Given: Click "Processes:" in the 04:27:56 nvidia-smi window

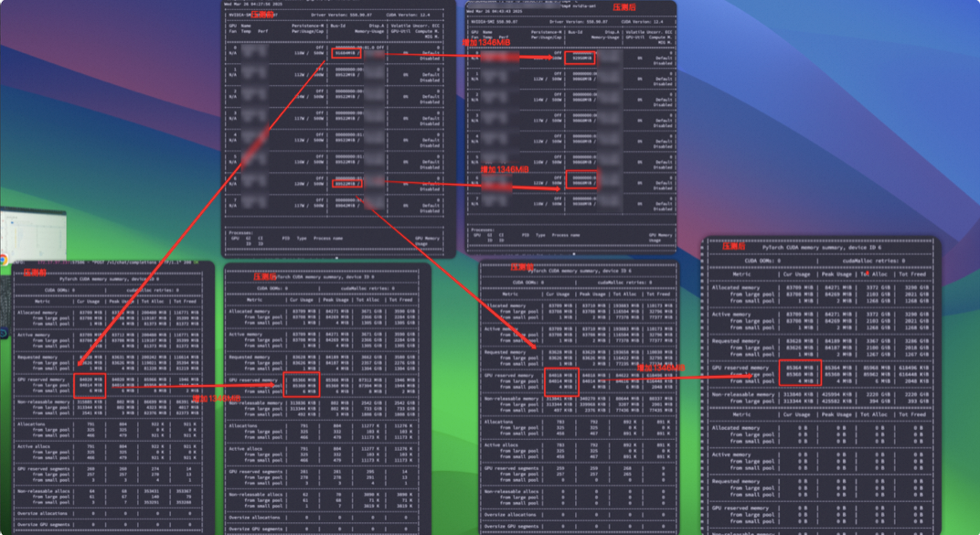Looking at the screenshot, I should click(x=240, y=233).
